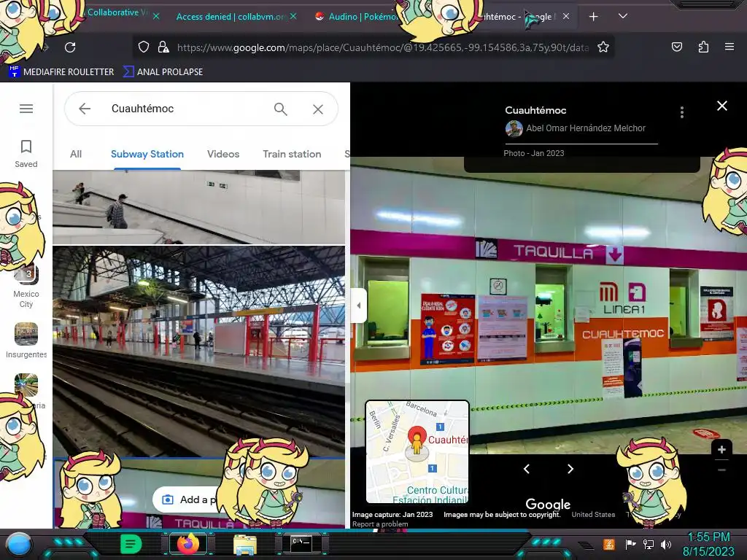Switch to Firefox on the taskbar

coord(187,544)
